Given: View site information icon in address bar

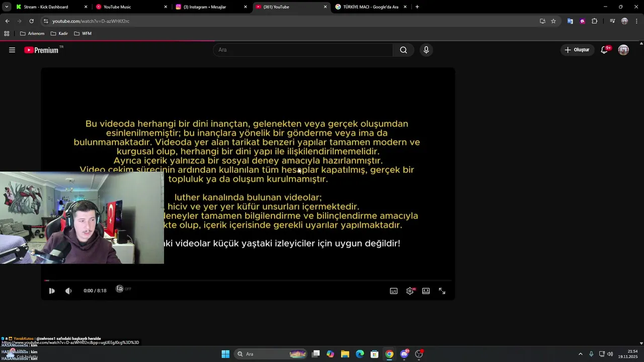Looking at the screenshot, I should [x=46, y=21].
